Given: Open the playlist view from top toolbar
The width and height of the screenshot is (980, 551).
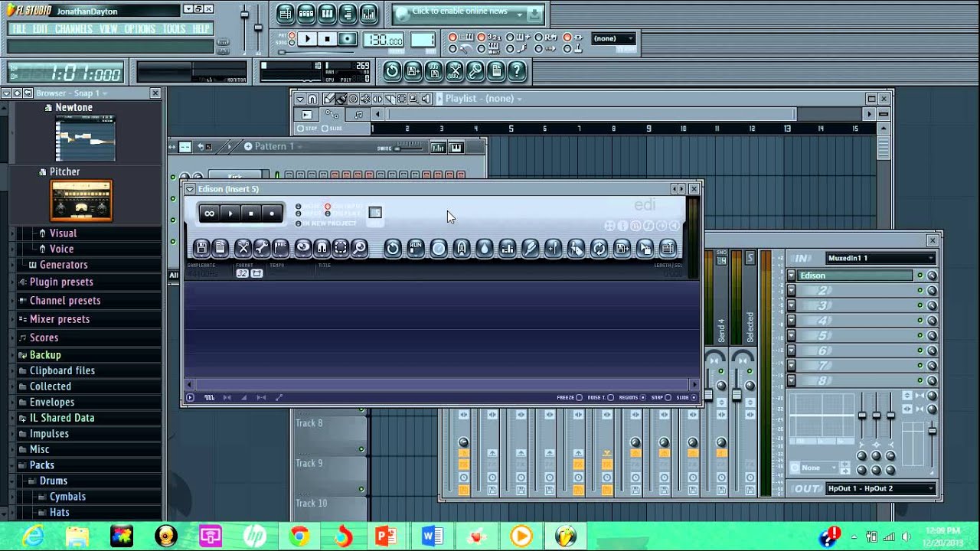Looking at the screenshot, I should tap(285, 13).
